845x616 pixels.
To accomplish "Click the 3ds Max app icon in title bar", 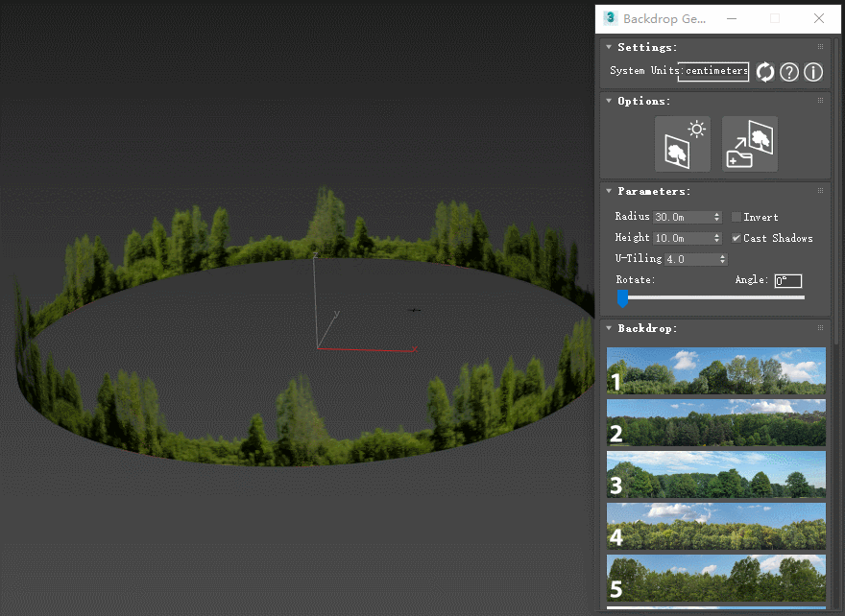I will (610, 18).
